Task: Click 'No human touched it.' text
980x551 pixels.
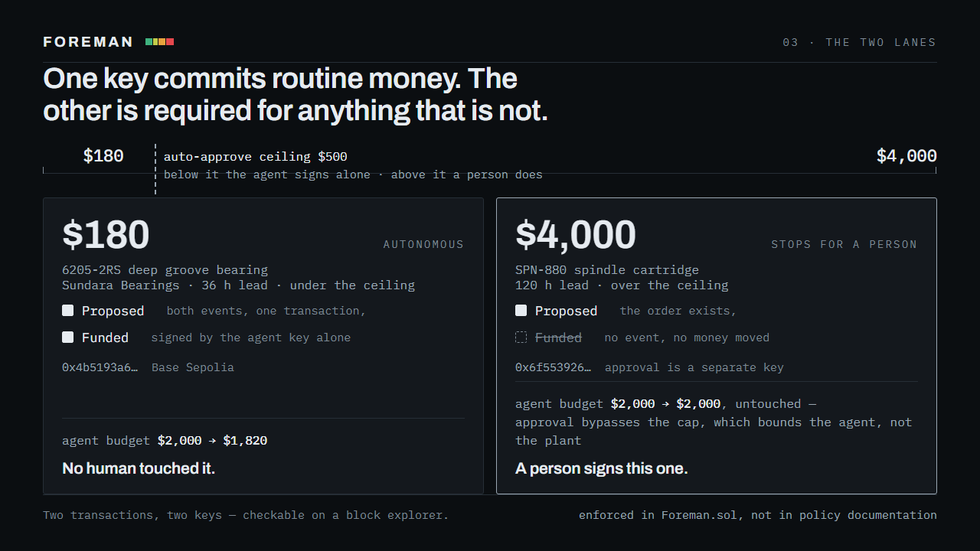Action: pos(139,468)
